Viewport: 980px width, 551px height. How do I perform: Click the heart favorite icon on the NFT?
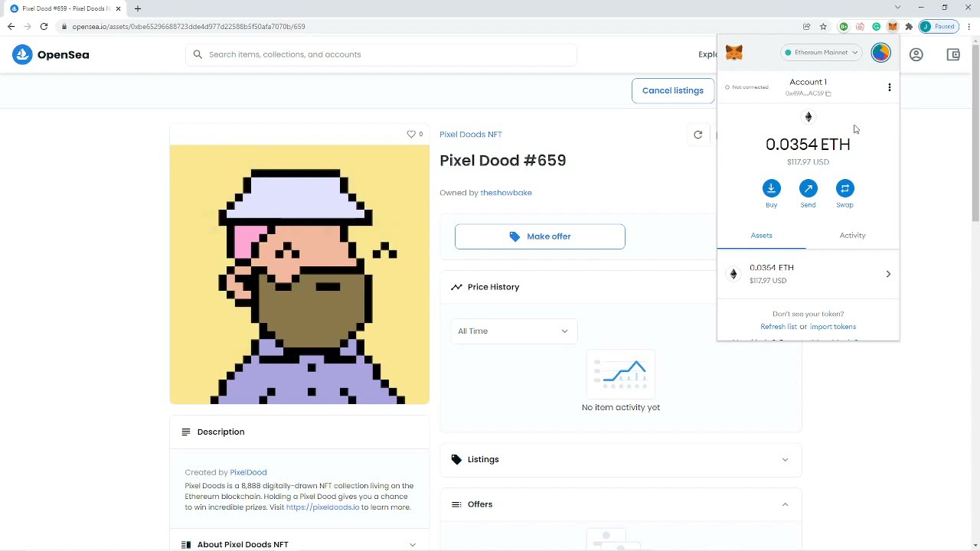pyautogui.click(x=411, y=134)
